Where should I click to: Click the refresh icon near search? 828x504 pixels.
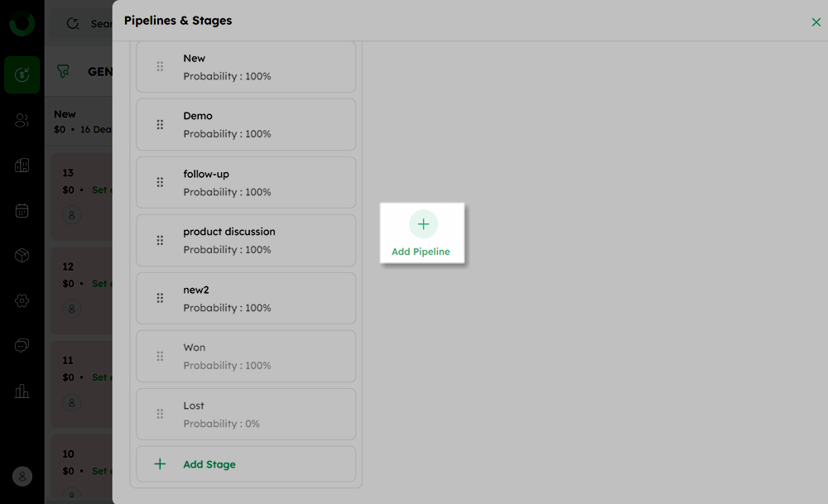coord(73,24)
